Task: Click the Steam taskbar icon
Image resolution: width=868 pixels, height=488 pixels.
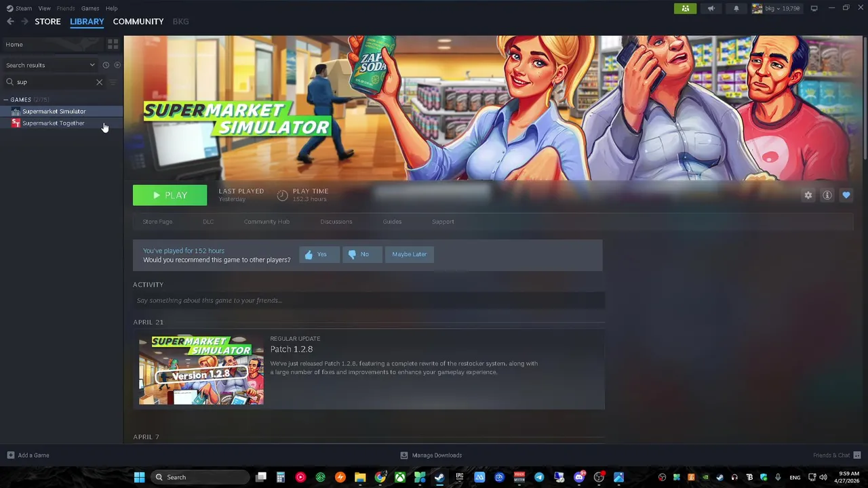Action: tap(439, 477)
